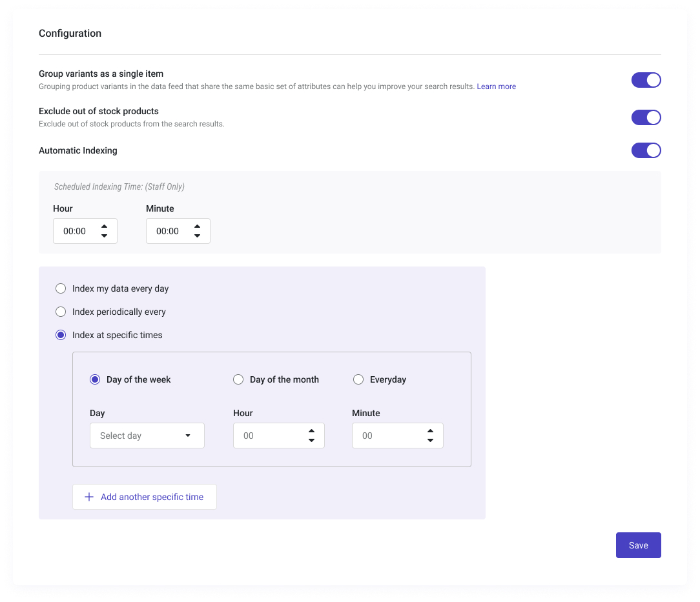Screen dimensions: 700x602
Task: Click the specific time Hour 00 field
Action: click(278, 436)
